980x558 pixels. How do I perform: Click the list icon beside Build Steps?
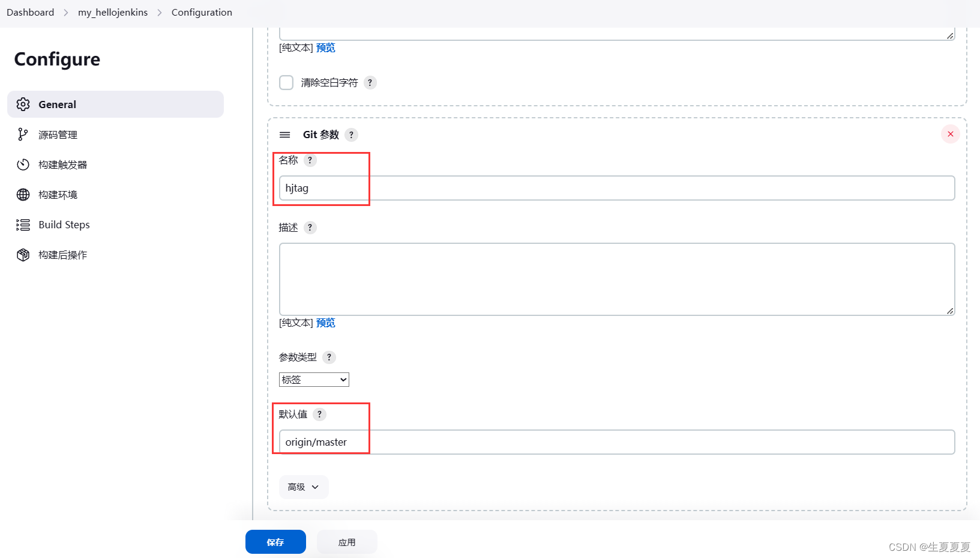23,225
